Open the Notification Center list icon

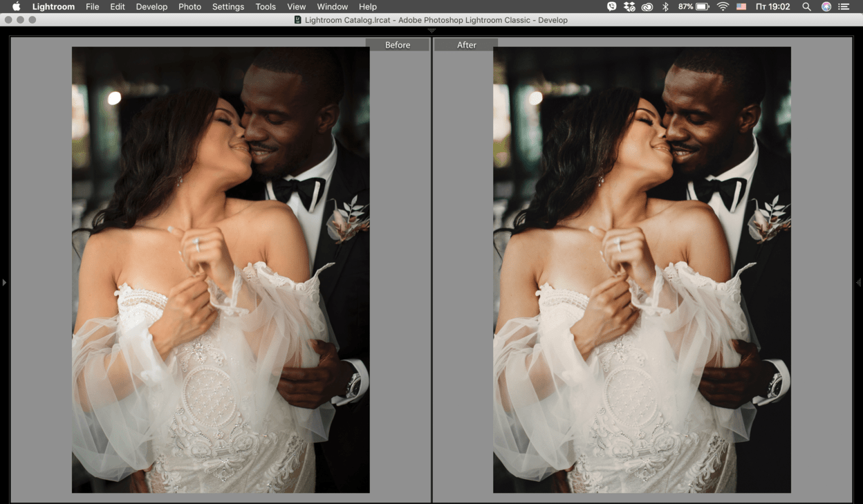(844, 6)
